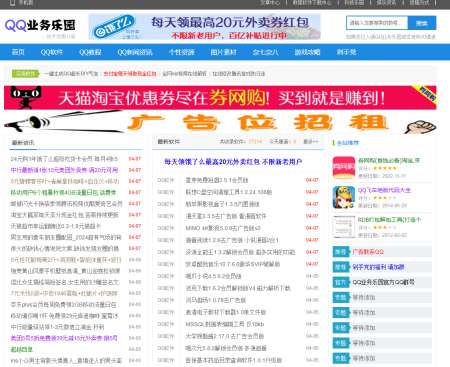Open the QQ软件 navigation item
The height and width of the screenshot is (367, 450).
pos(51,52)
